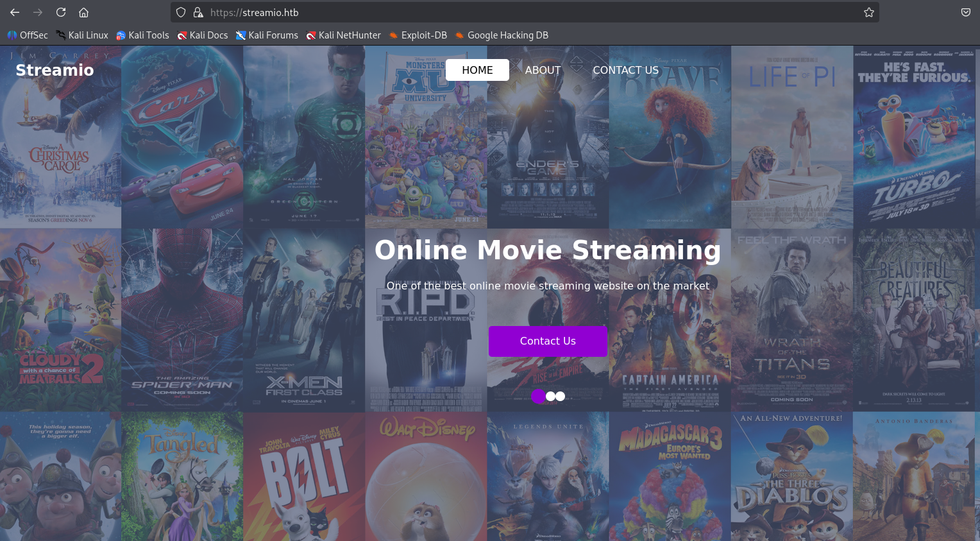Screen dimensions: 980x541
Task: Click the purple Contact Us button
Action: tap(548, 341)
